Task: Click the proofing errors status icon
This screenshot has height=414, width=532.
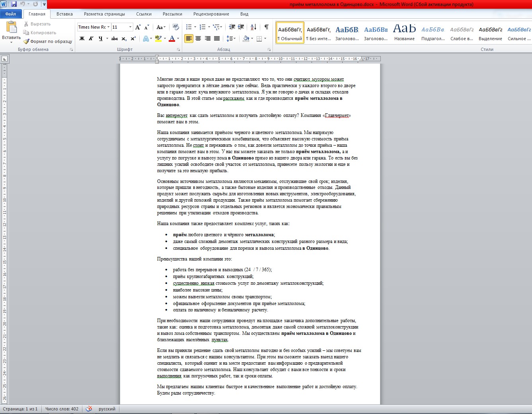Action: [x=89, y=409]
